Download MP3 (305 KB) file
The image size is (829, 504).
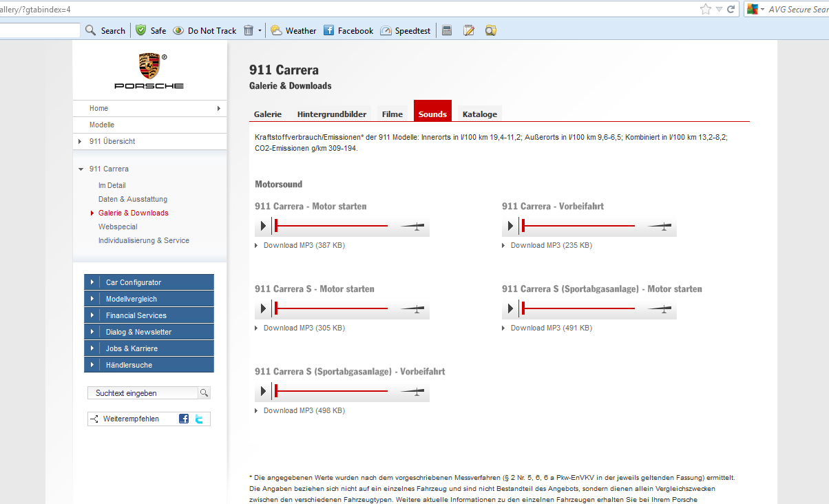[304, 328]
